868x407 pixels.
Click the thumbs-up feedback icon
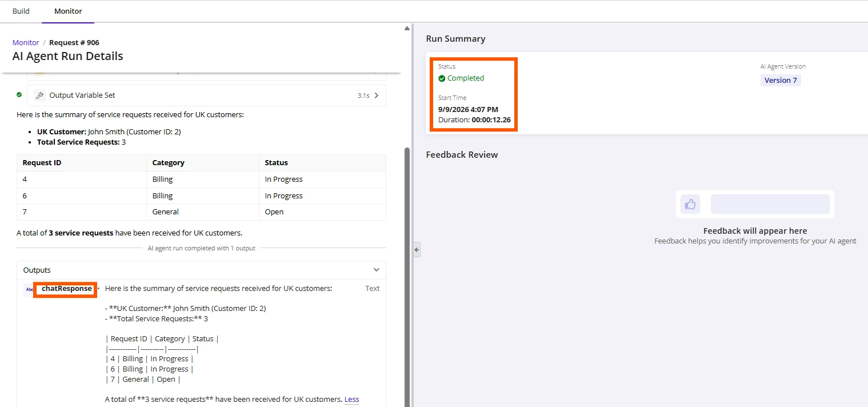(690, 204)
